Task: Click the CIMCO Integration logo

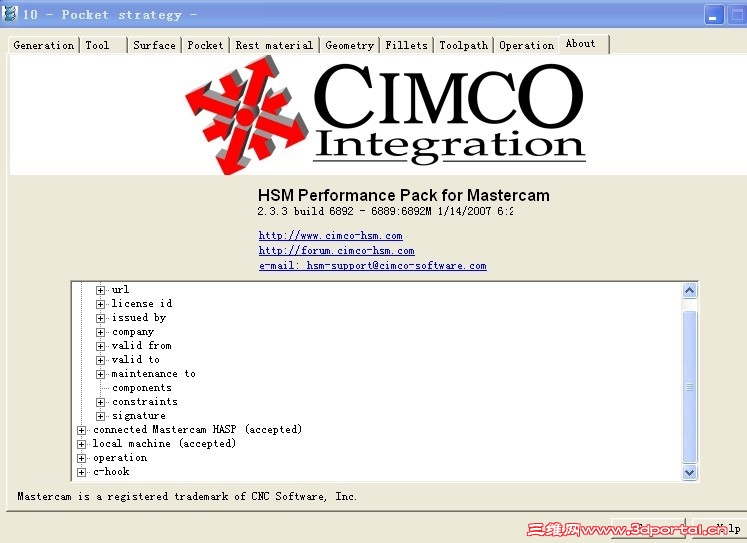Action: click(385, 114)
